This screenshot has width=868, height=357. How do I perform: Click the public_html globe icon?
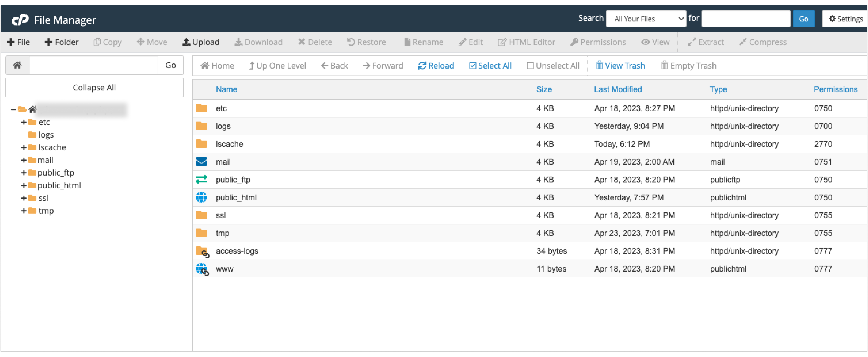pos(201,197)
